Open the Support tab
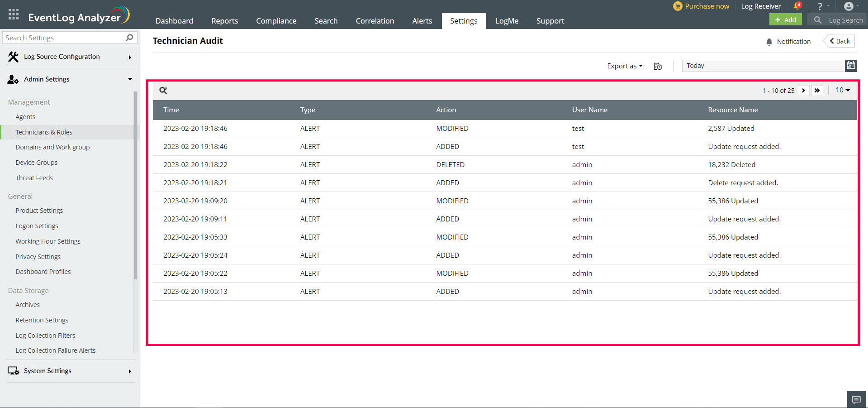This screenshot has height=408, width=868. pyautogui.click(x=550, y=21)
